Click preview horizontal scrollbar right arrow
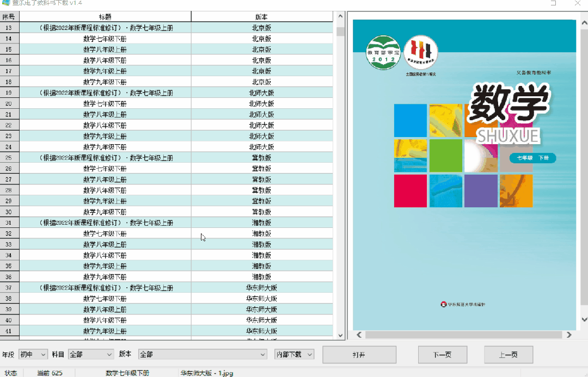Viewport: 588px width, 377px height. tap(569, 335)
